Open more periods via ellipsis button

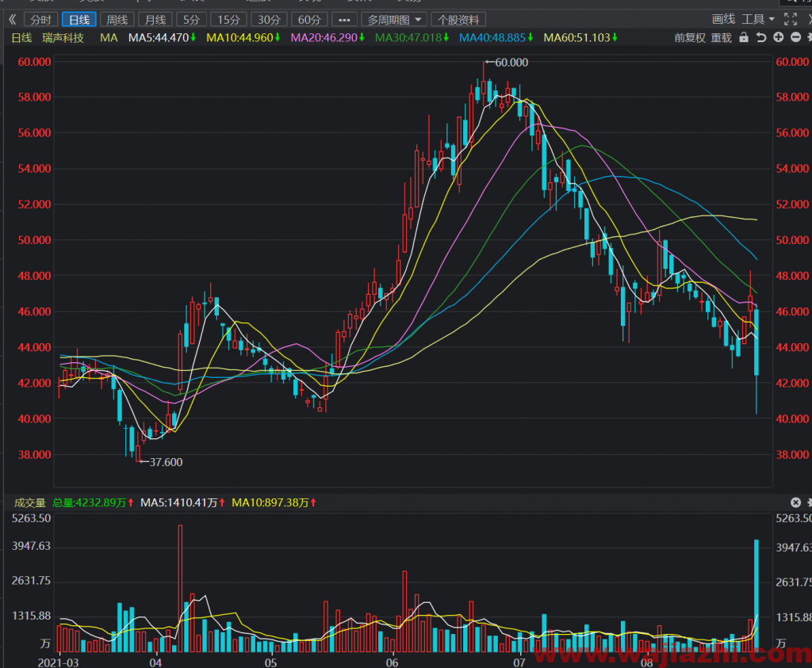tap(344, 20)
